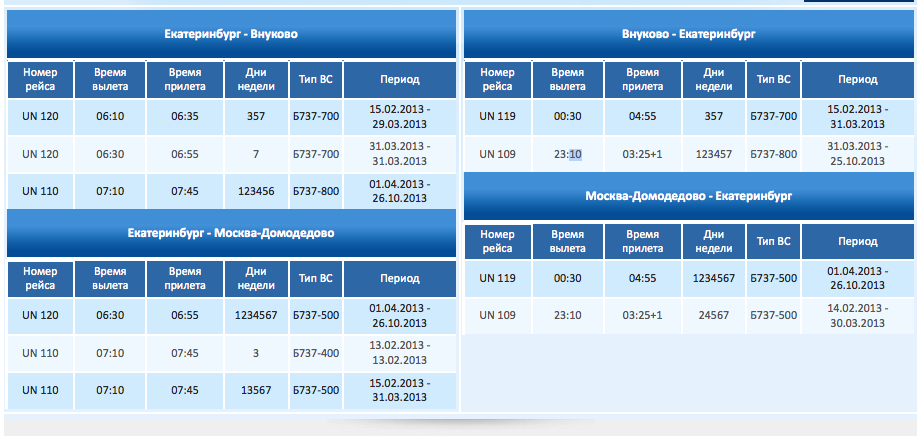Select the weekdays cell showing 123457
Viewport: 919px width, 436px height.
point(713,154)
